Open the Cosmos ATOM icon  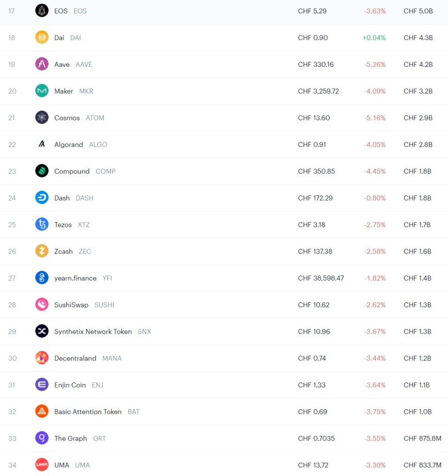pos(42,118)
